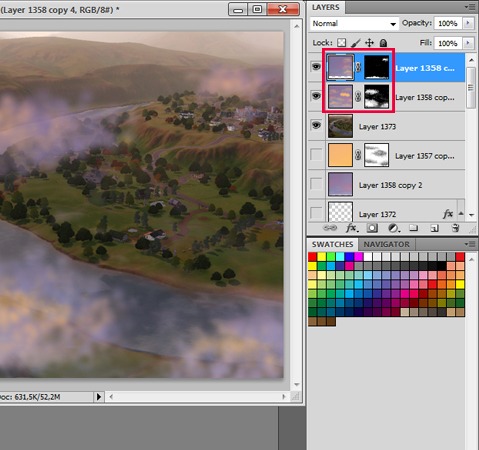Viewport: 479px width, 450px height.
Task: Open the Layers panel options menu
Action: 471,7
